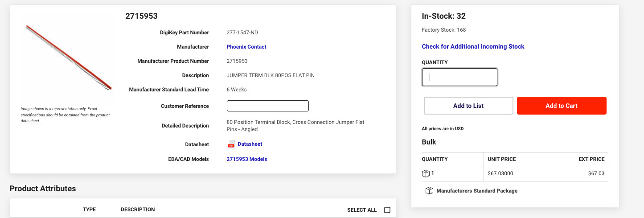Viewport: 644px width, 218px height.
Task: Click the Factory Stock: 168 text
Action: coord(444,30)
